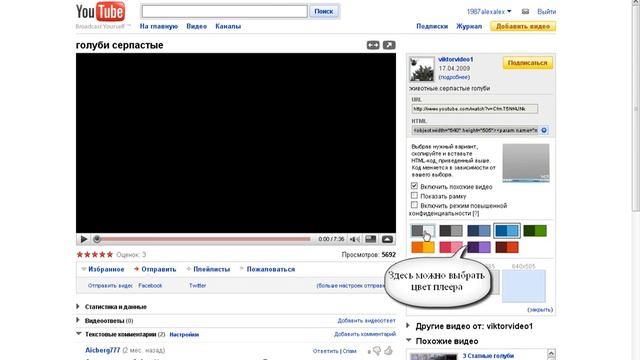Open 'Журнал' in the top menu
This screenshot has height=360, width=640.
(x=469, y=26)
